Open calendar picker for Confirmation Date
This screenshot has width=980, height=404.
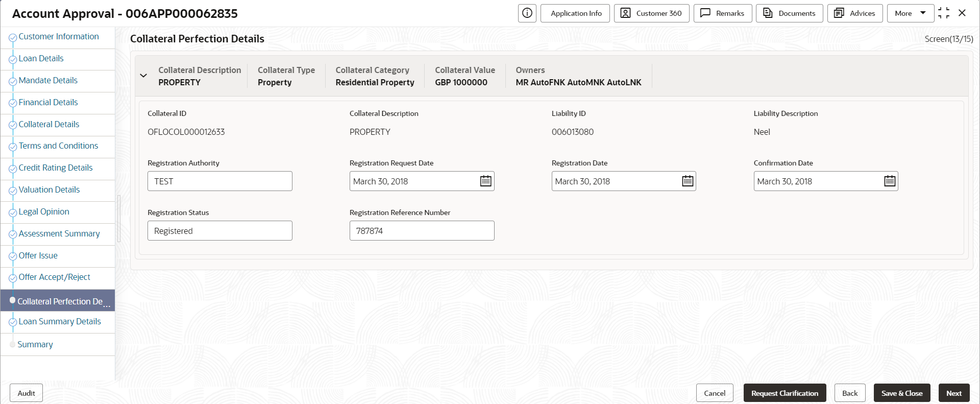[x=890, y=181]
